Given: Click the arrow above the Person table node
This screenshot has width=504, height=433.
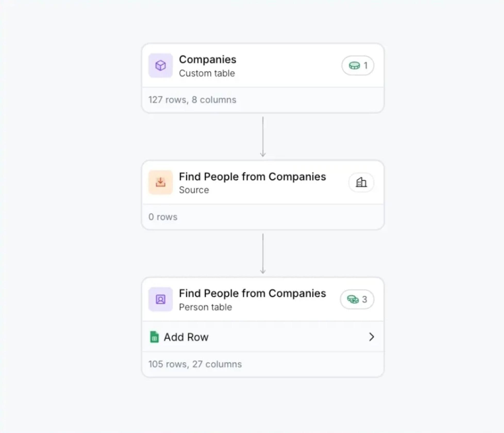Looking at the screenshot, I should 263,254.
